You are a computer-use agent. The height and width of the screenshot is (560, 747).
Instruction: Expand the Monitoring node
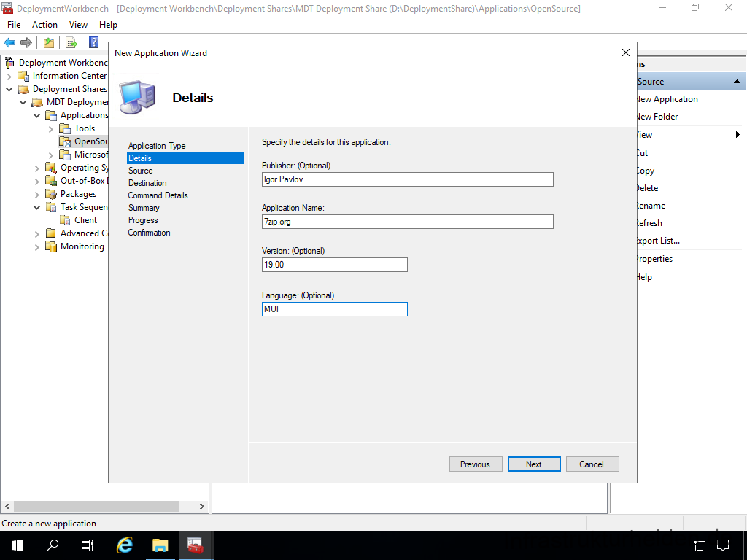[x=36, y=246]
